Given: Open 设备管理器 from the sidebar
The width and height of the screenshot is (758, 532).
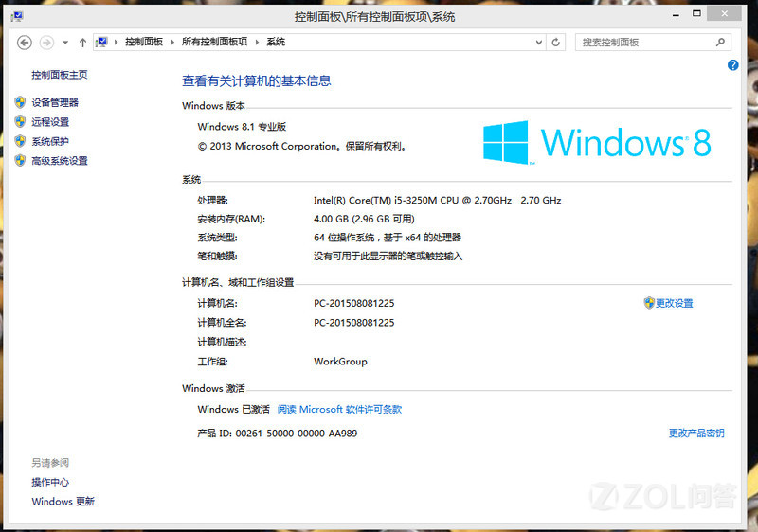Looking at the screenshot, I should (x=55, y=102).
